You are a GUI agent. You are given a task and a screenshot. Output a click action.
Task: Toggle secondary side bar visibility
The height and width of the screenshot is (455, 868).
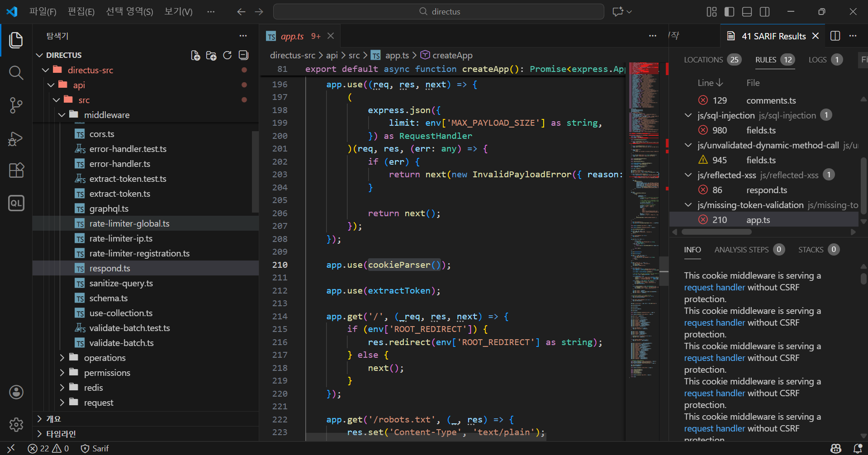(764, 12)
